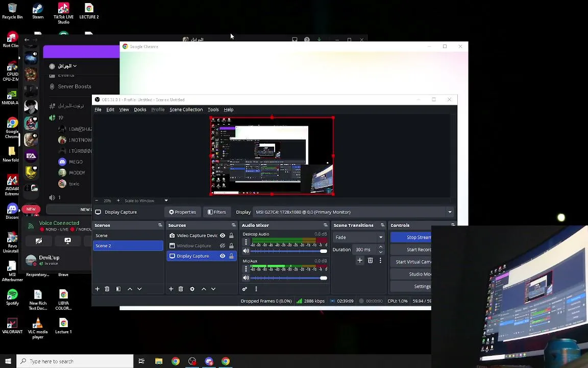Remove selected source with trash icon
The width and height of the screenshot is (588, 368).
pyautogui.click(x=181, y=289)
